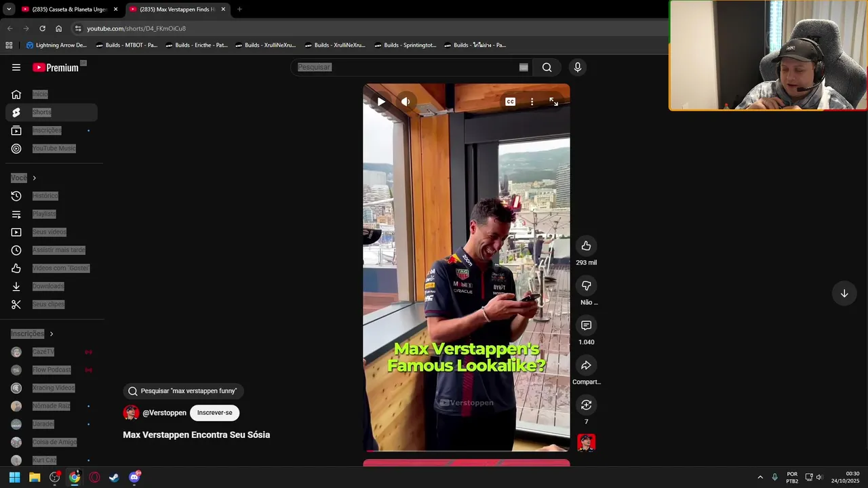The image size is (868, 488).
Task: Open the @Verstoppen channel link
Action: pyautogui.click(x=164, y=413)
